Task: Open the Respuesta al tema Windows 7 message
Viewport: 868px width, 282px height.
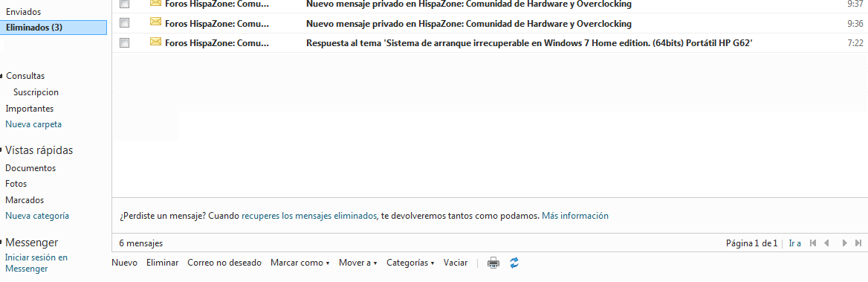Action: coord(528,42)
